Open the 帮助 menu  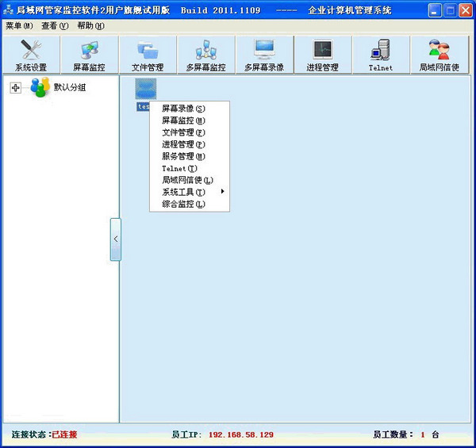click(90, 26)
